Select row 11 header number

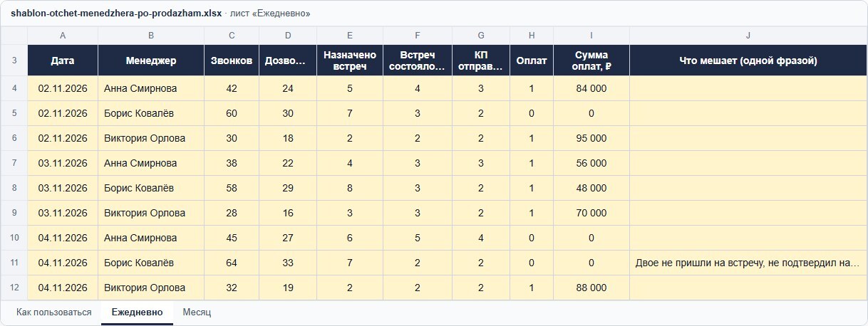tap(14, 263)
